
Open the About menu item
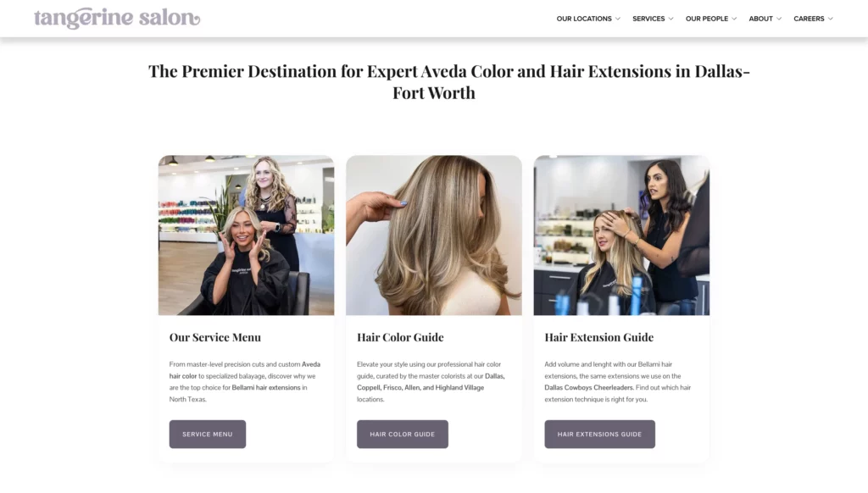[x=760, y=19]
